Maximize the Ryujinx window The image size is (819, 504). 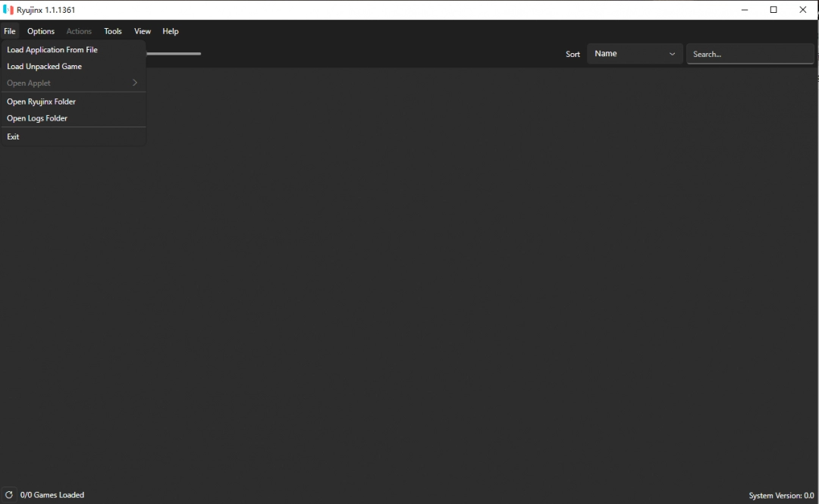pos(773,10)
